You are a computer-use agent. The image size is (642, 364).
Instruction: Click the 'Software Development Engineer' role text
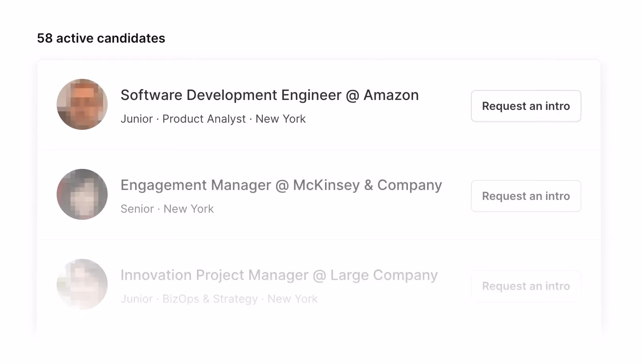coord(231,95)
